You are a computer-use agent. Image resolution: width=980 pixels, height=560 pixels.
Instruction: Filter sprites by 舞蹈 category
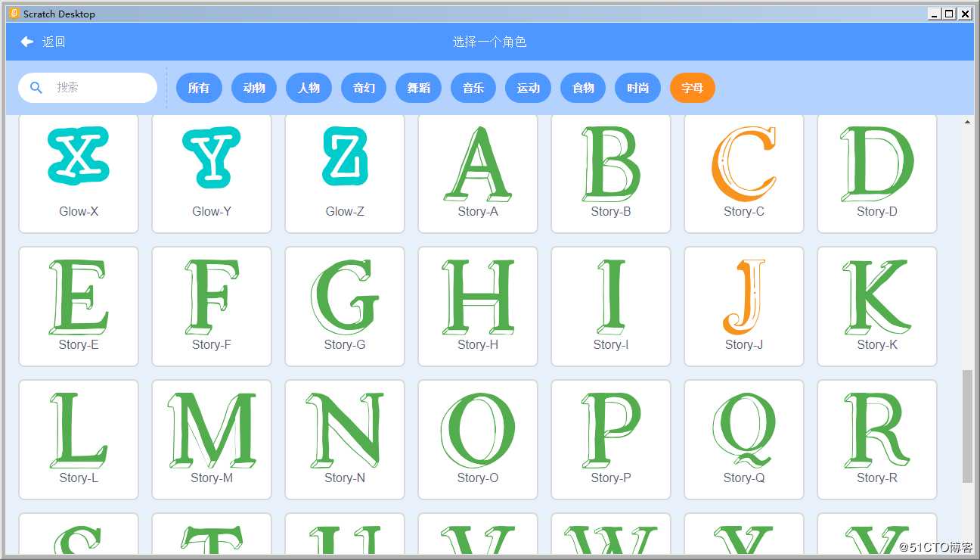tap(418, 88)
